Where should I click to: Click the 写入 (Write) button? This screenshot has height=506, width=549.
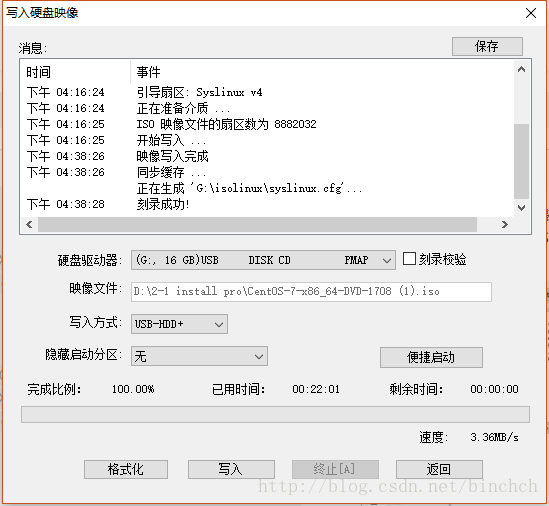tap(231, 469)
